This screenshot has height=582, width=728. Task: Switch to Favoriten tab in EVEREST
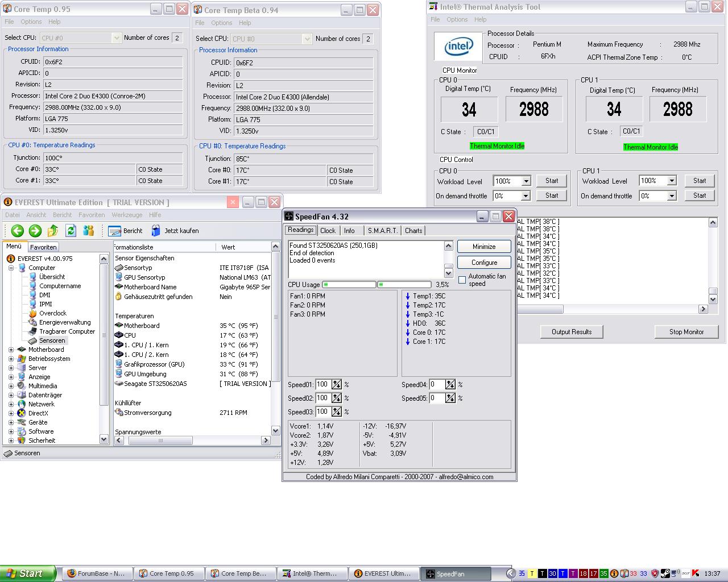(43, 247)
